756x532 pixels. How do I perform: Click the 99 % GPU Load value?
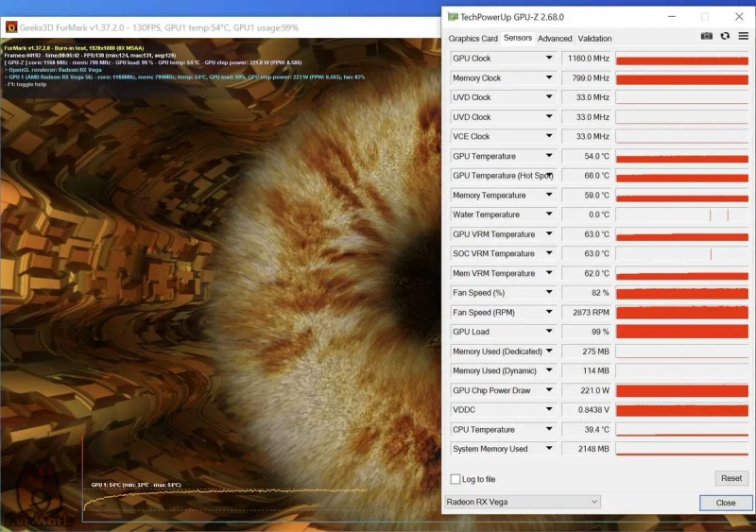pos(587,332)
